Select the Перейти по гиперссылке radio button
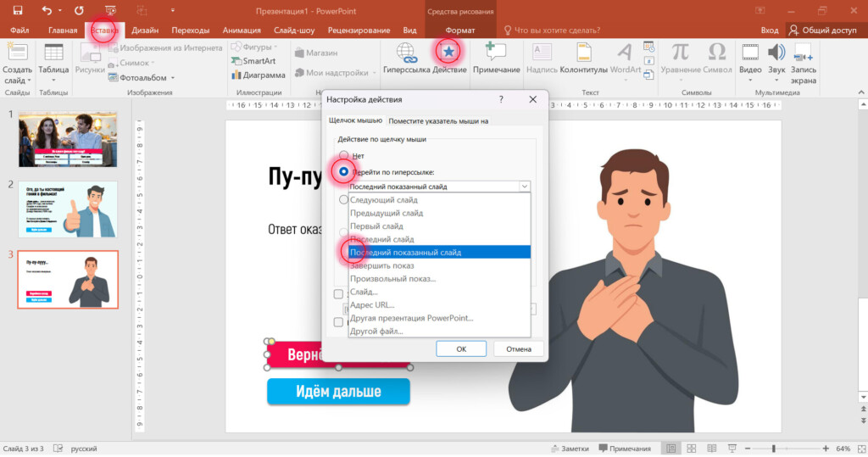The width and height of the screenshot is (868, 457). pos(343,171)
